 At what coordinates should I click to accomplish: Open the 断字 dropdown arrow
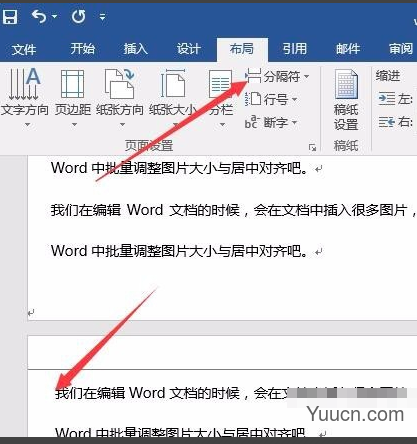coord(294,123)
